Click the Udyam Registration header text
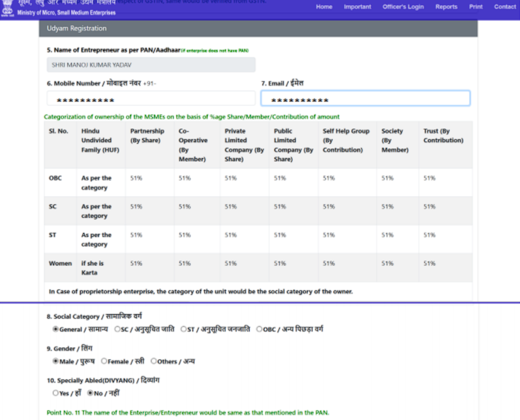The height and width of the screenshot is (420, 520). coord(76,29)
